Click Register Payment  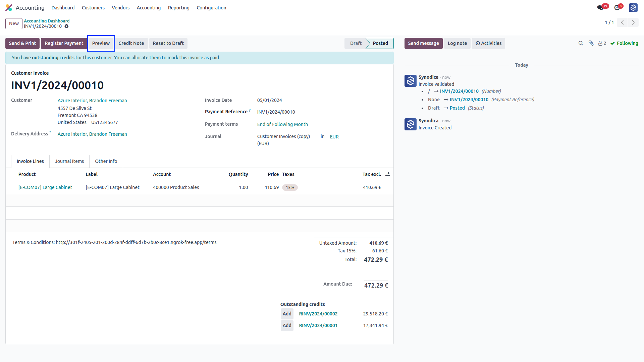point(64,43)
